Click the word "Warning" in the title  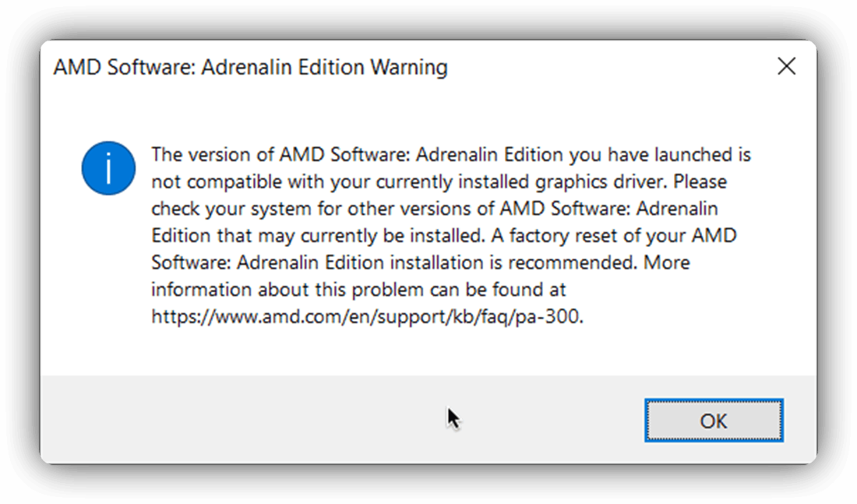point(409,67)
